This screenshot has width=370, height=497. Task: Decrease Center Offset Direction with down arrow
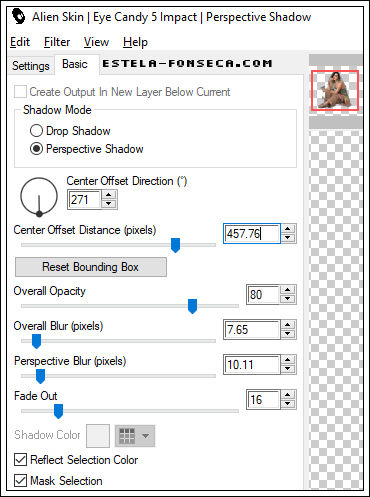click(109, 204)
